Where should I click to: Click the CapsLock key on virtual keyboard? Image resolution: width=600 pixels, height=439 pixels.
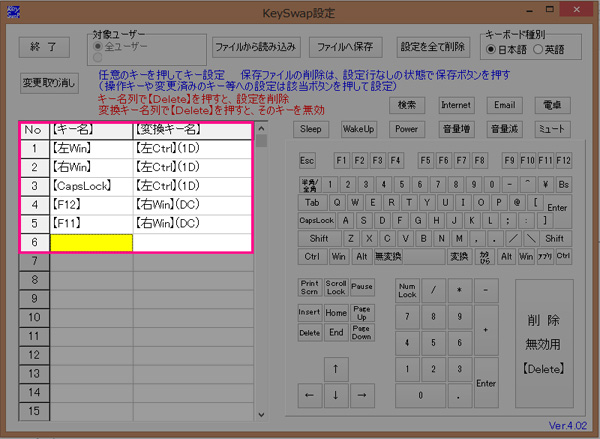point(317,220)
